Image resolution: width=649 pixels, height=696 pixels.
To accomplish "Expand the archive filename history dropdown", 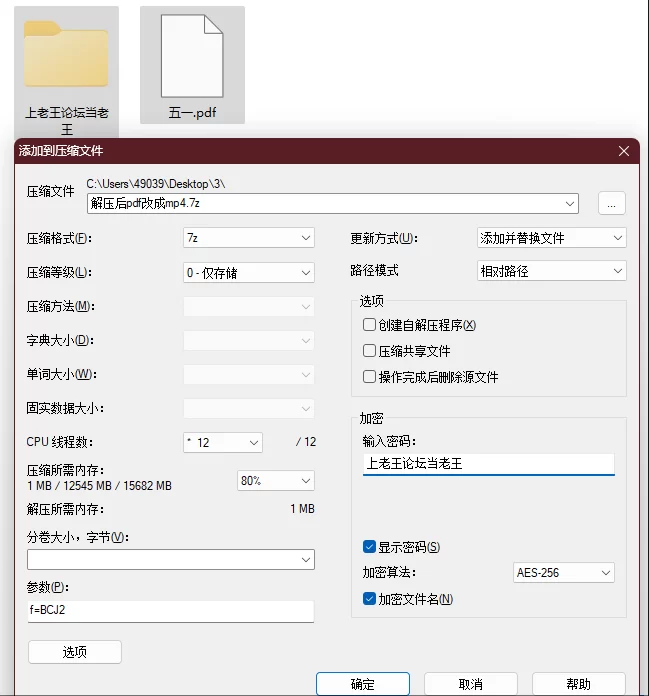I will tap(570, 204).
